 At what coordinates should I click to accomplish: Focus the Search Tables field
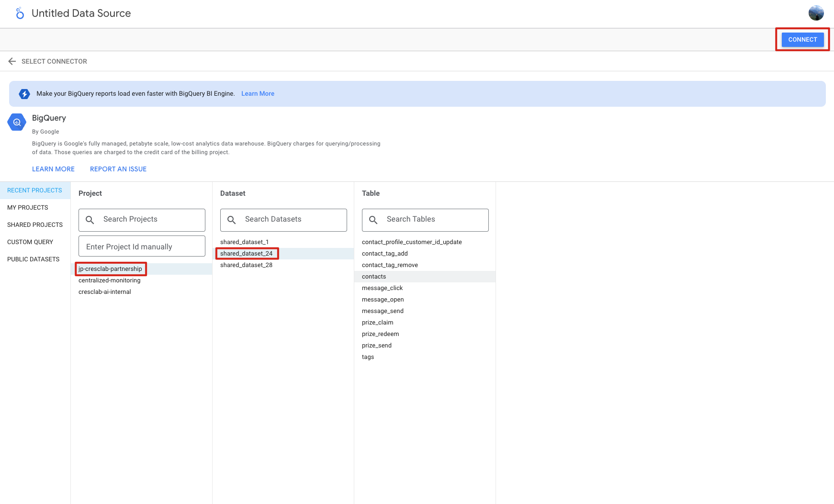pyautogui.click(x=425, y=220)
